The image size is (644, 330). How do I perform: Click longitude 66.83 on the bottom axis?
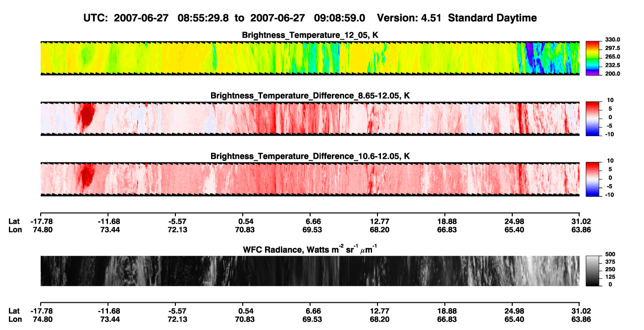coord(446,319)
